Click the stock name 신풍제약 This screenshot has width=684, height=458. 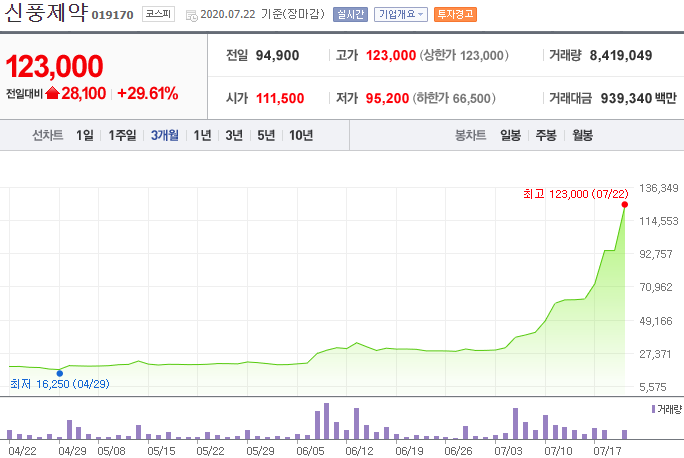click(x=46, y=12)
